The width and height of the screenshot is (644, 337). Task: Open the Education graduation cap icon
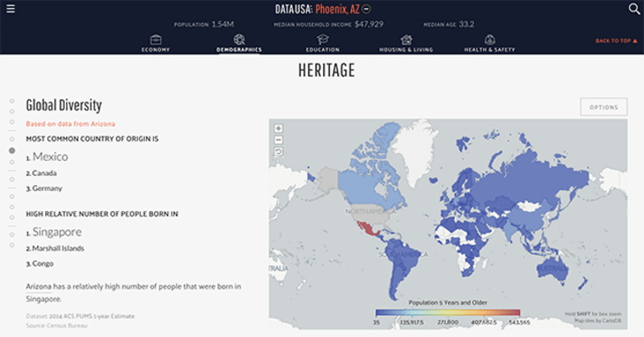(x=323, y=40)
